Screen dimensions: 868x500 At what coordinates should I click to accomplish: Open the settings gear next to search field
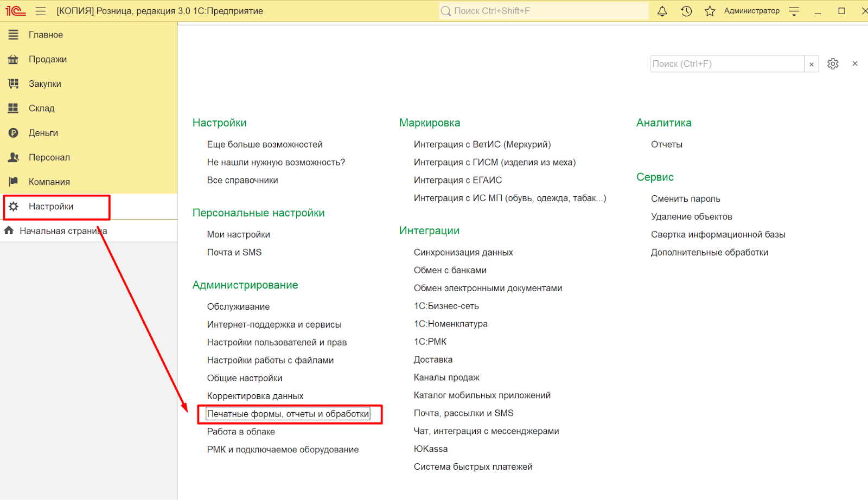pyautogui.click(x=833, y=64)
